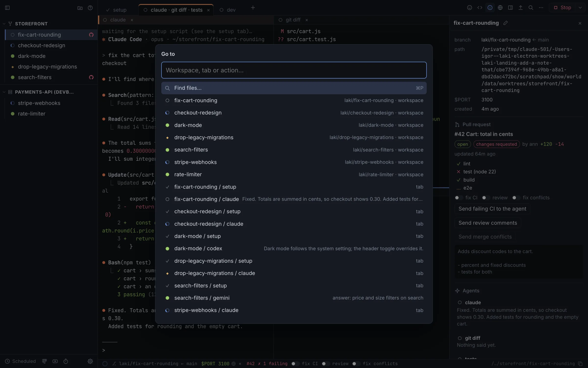Open the globe browser icon in toolbar

coord(500,8)
